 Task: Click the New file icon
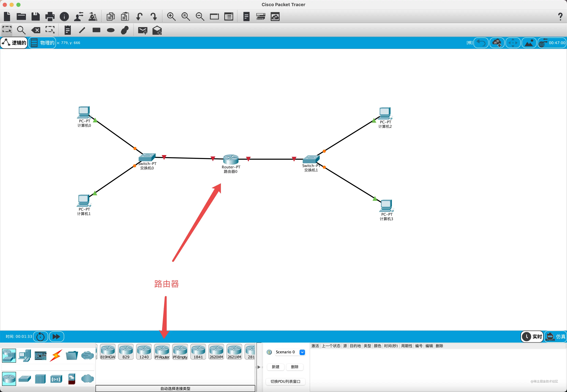7,17
